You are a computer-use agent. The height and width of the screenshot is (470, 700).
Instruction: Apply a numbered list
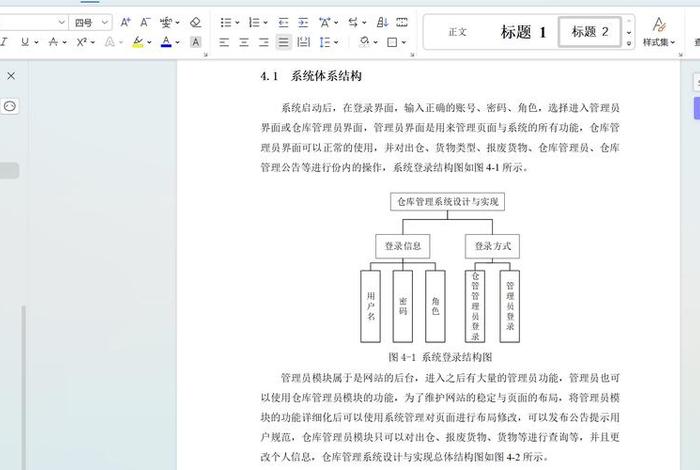(x=254, y=22)
